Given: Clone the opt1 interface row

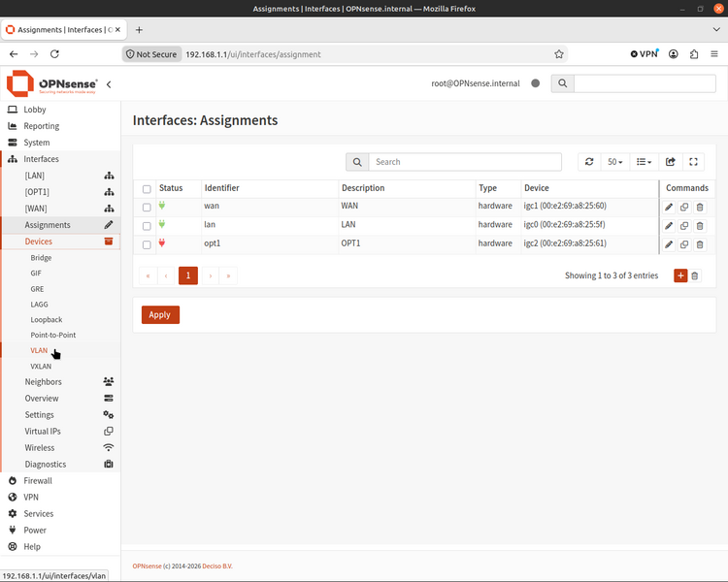Looking at the screenshot, I should [x=684, y=244].
